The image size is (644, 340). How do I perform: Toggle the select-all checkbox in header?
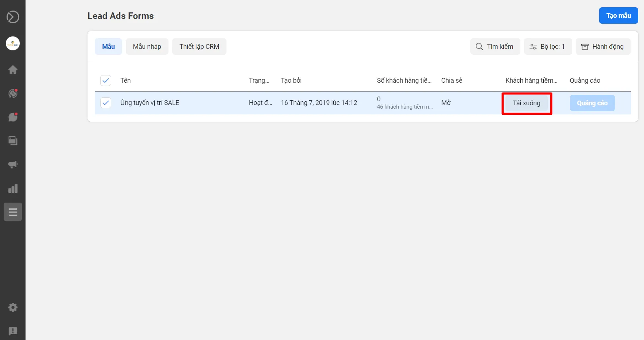[x=106, y=81]
